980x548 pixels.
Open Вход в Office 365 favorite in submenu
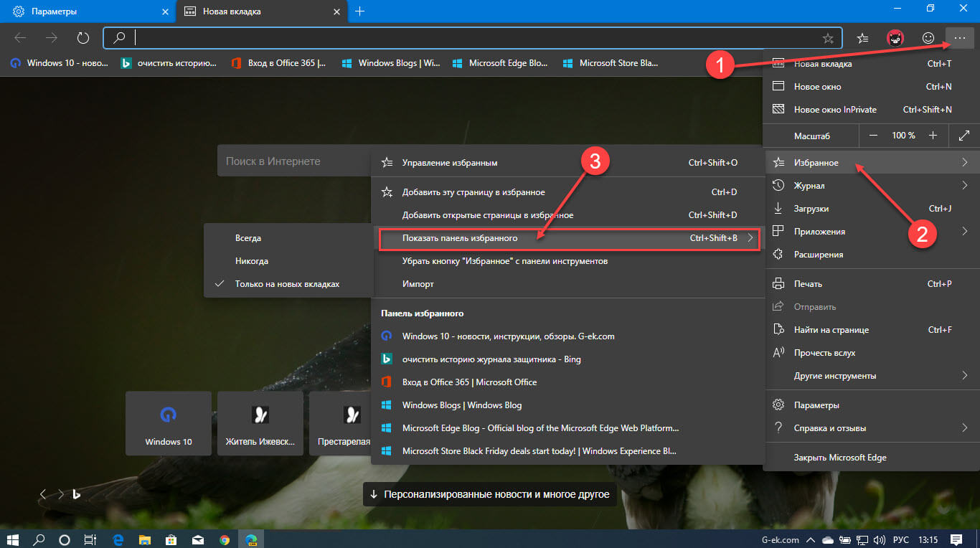(567, 382)
